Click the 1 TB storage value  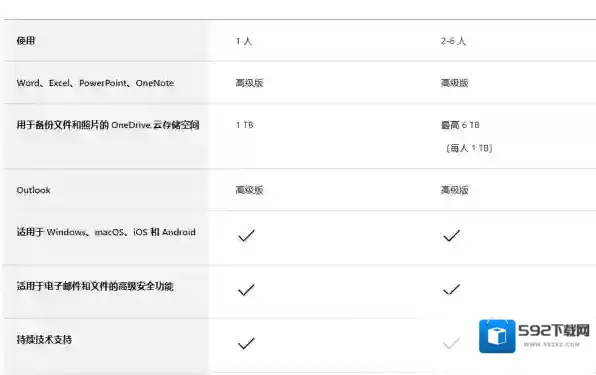(x=244, y=125)
